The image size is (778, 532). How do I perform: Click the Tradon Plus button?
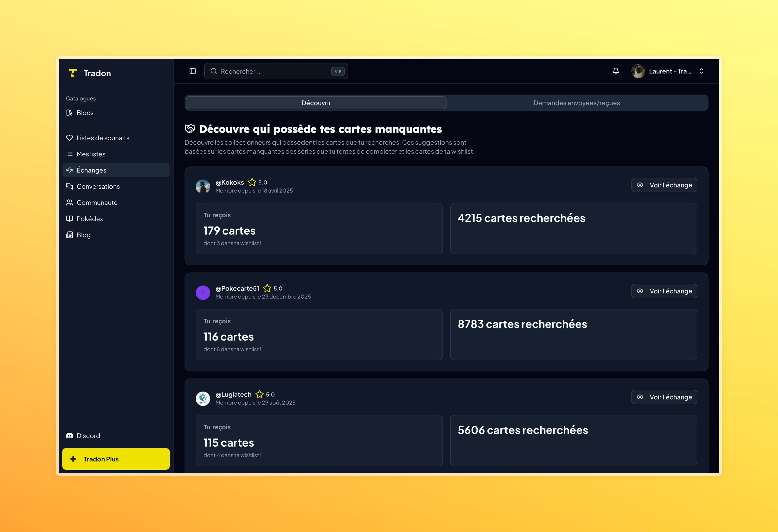pos(116,459)
